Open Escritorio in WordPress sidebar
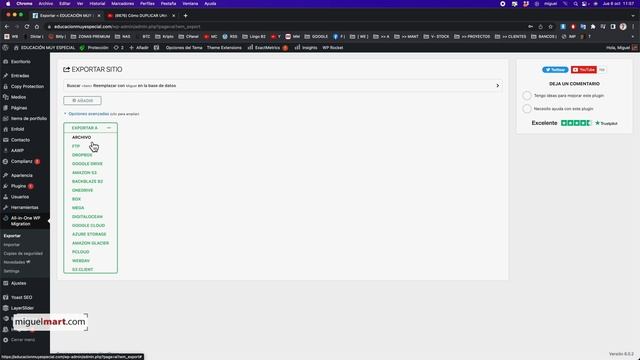The height and width of the screenshot is (360, 640). pos(20,62)
